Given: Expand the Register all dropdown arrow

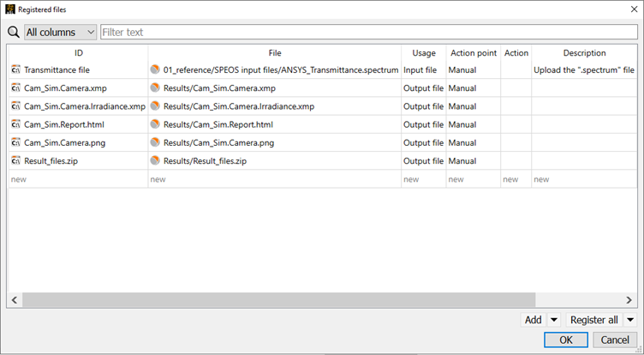Looking at the screenshot, I should click(630, 320).
